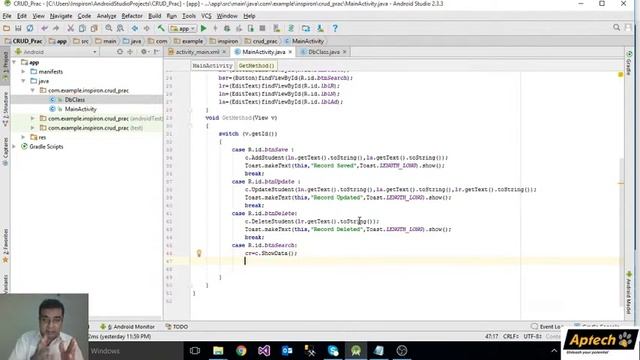Viewport: 640px width, 360px height.
Task: Open the Tools menu
Action: tap(189, 16)
